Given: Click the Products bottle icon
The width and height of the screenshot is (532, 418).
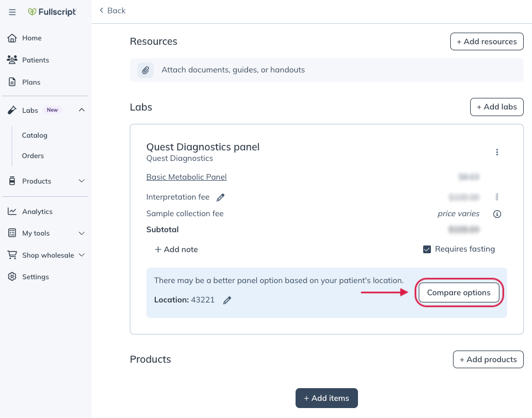Looking at the screenshot, I should (12, 181).
